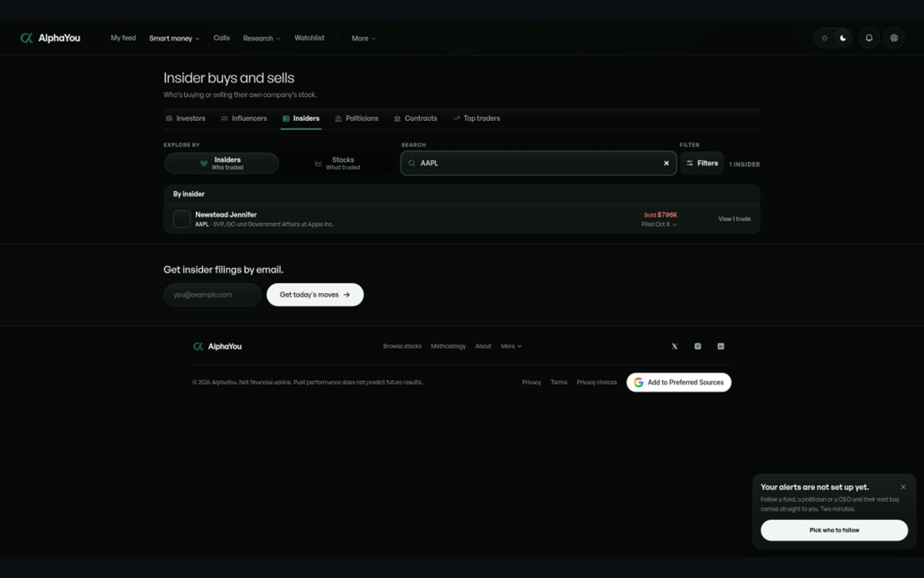This screenshot has height=578, width=924.
Task: Expand the More menu in header
Action: point(364,39)
